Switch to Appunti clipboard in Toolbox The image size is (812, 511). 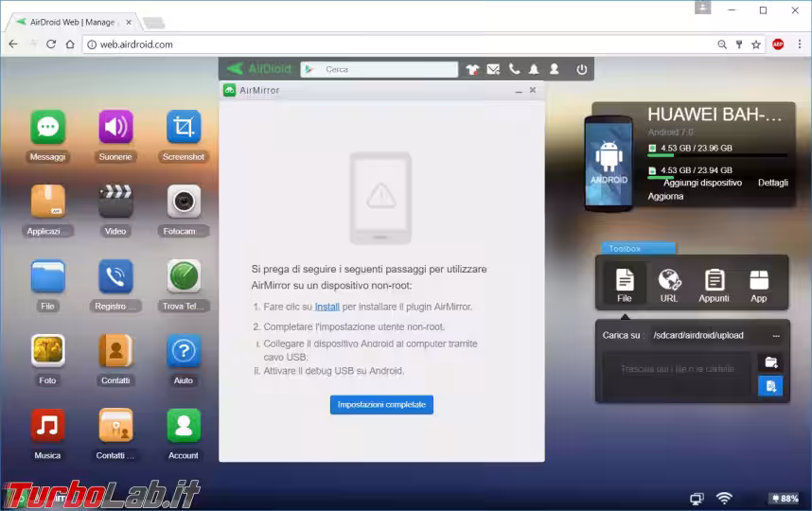[715, 284]
